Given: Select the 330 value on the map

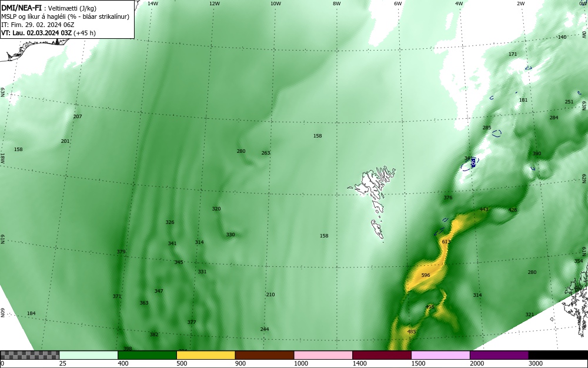Looking at the screenshot, I should coord(230,235).
